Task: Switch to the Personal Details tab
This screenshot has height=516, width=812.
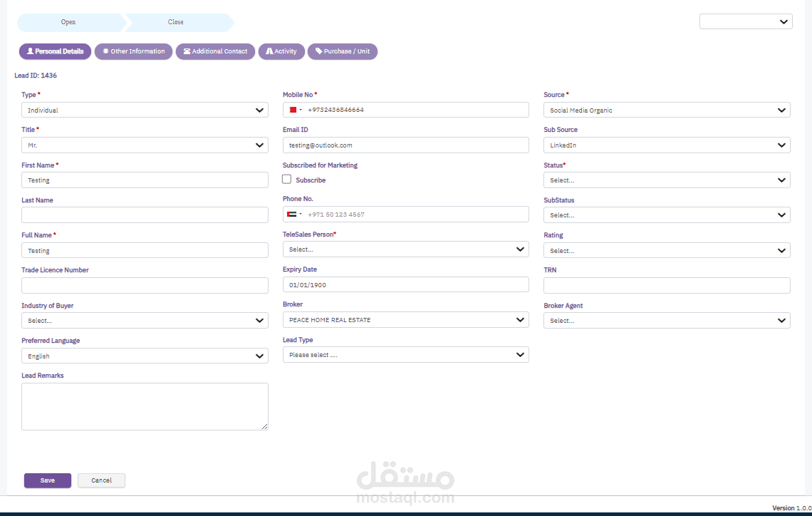Action: click(x=55, y=51)
